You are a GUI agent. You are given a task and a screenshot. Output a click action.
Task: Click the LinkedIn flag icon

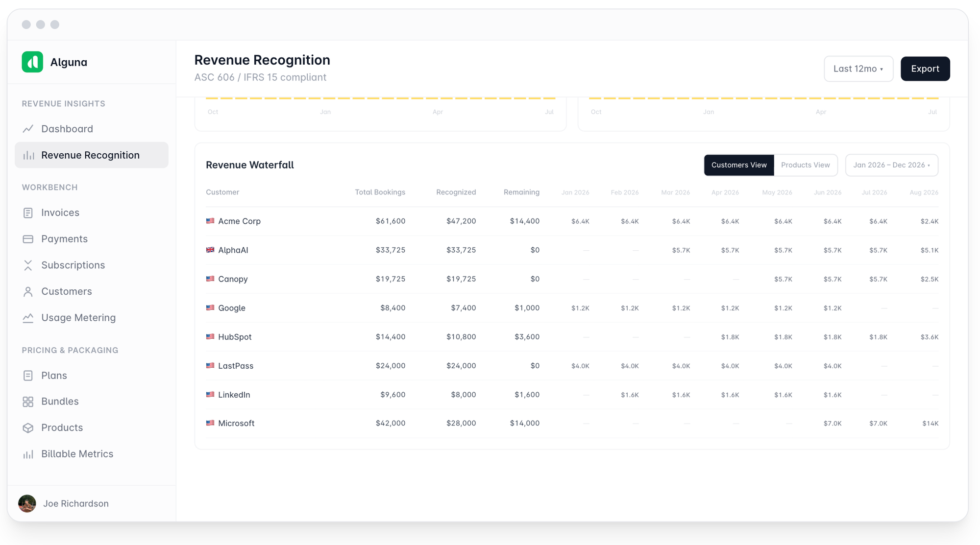[x=210, y=394]
